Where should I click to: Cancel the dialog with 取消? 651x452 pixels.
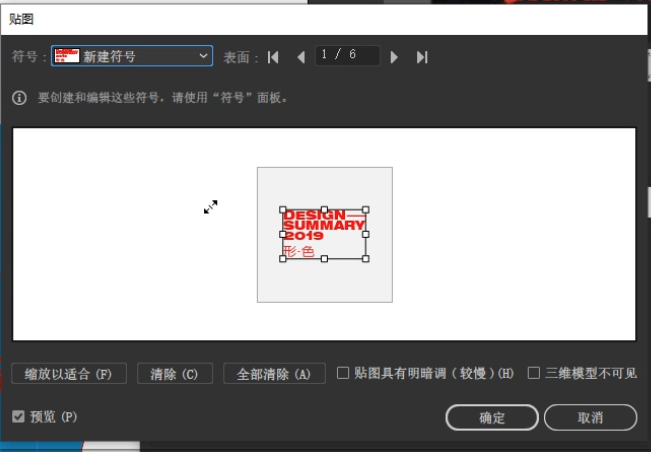click(590, 417)
